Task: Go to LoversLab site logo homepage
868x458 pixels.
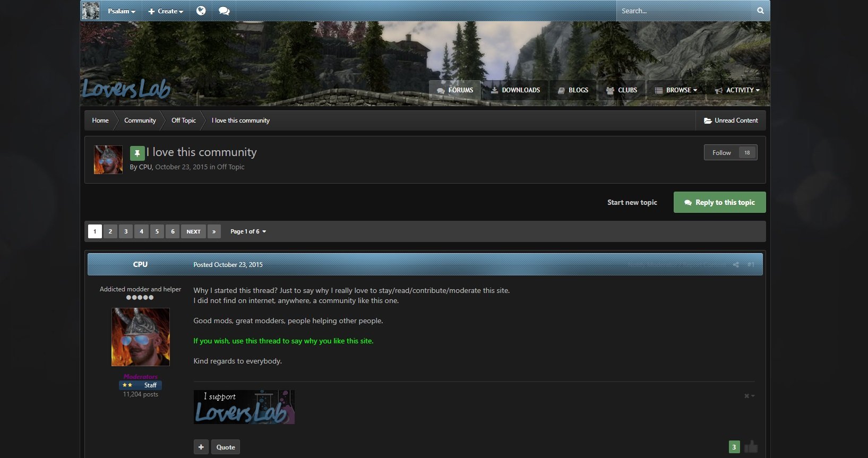Action: pyautogui.click(x=126, y=89)
